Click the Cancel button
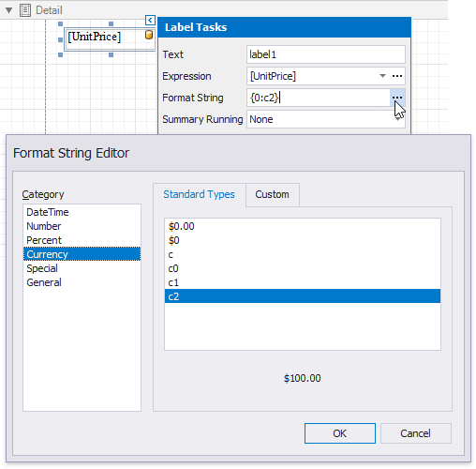The height and width of the screenshot is (469, 476). (416, 433)
